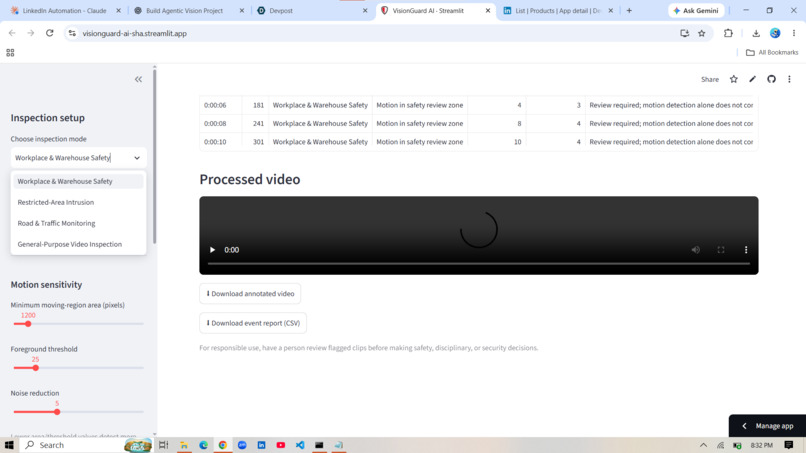Open Task View on taskbar
This screenshot has width=806, height=453.
click(163, 445)
